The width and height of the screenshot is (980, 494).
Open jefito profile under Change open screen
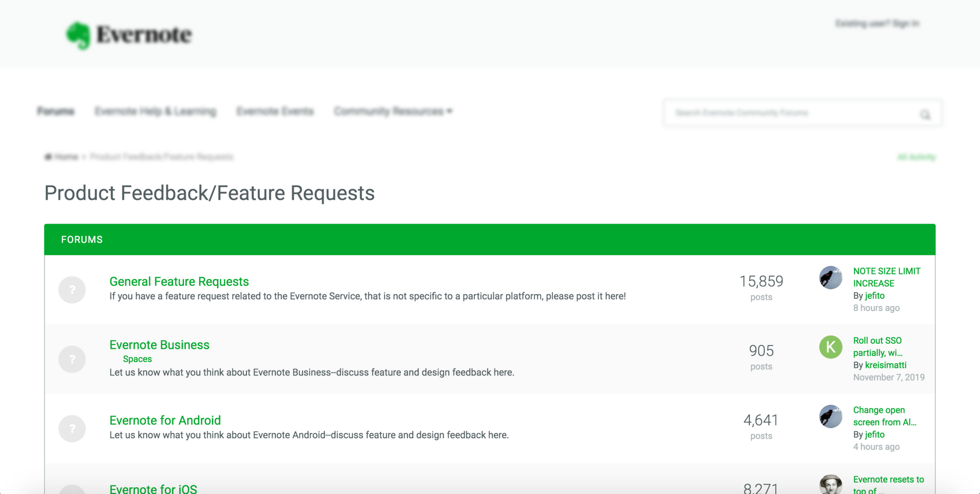875,435
